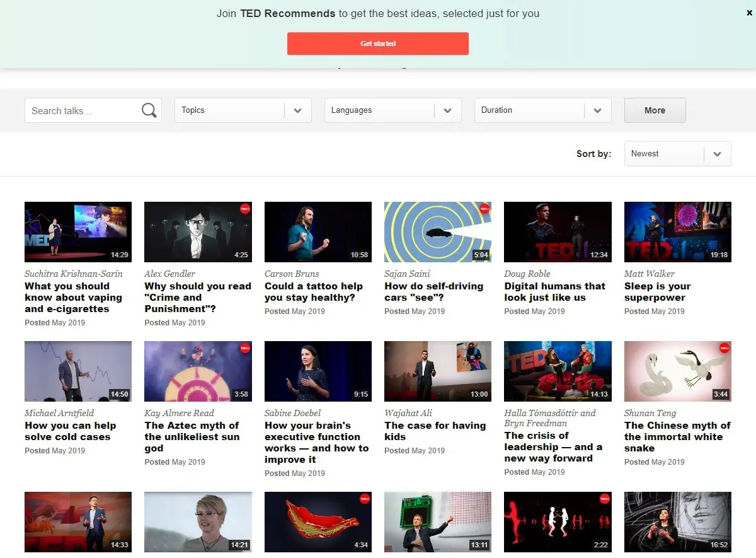Click speaker name Sajan Saini

[408, 274]
